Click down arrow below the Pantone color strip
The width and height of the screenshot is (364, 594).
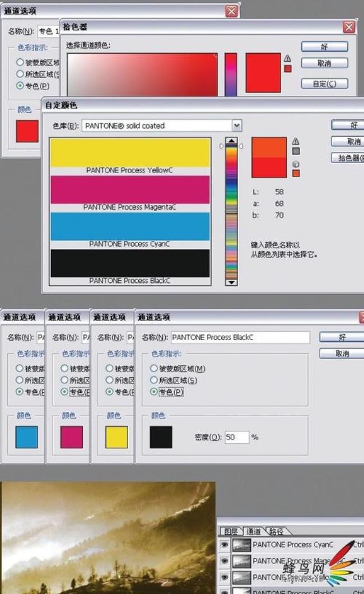coord(232,282)
